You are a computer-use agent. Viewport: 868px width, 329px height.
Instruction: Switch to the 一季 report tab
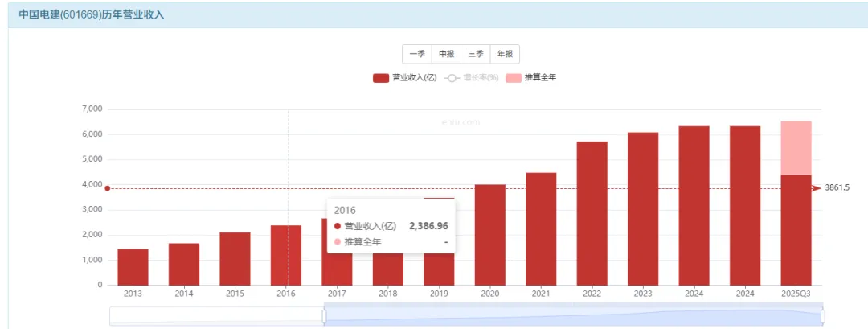click(417, 54)
